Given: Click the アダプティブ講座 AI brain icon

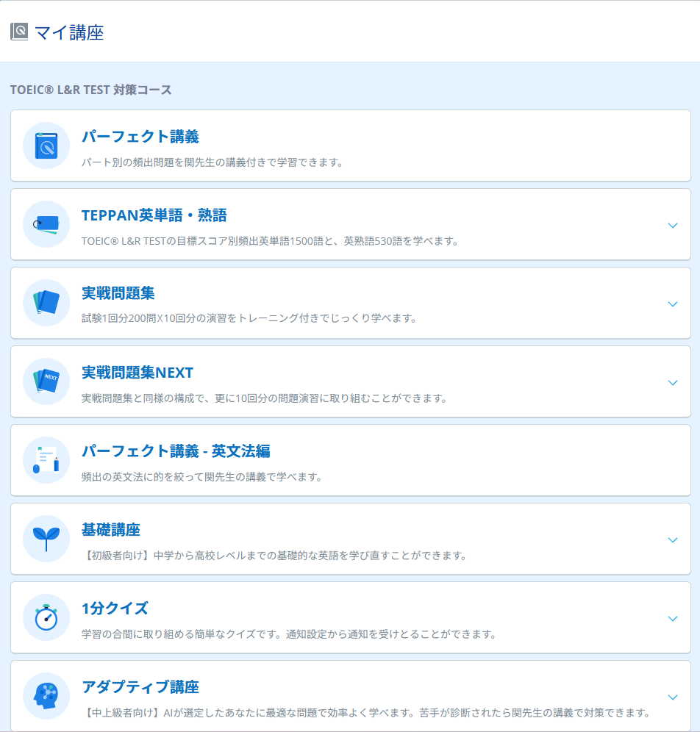Looking at the screenshot, I should (x=46, y=696).
